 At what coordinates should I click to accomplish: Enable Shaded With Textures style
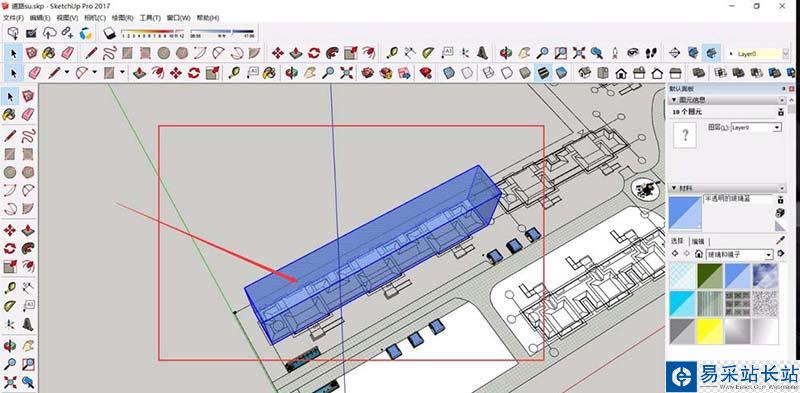(543, 73)
